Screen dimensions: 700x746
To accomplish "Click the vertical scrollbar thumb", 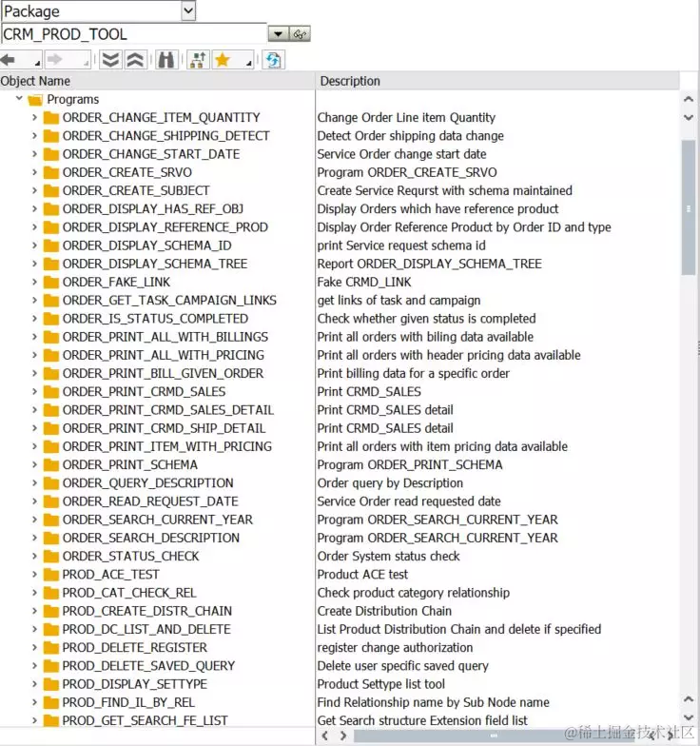I will 689,207.
